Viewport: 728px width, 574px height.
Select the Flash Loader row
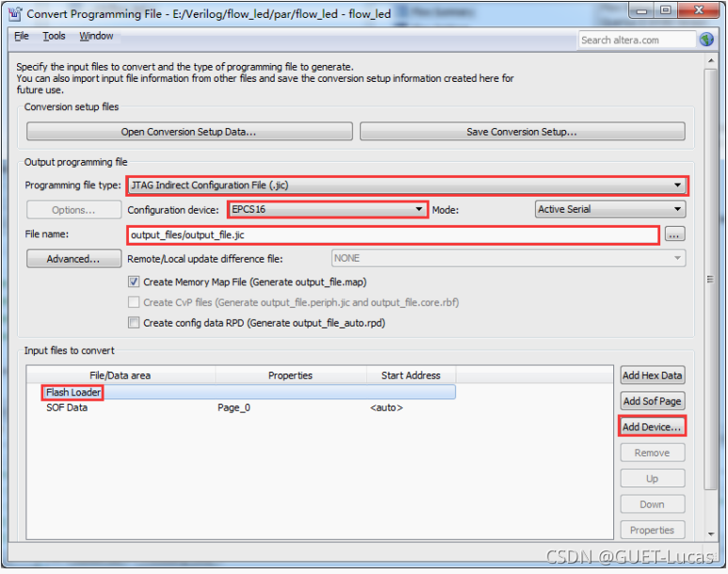tap(242, 392)
